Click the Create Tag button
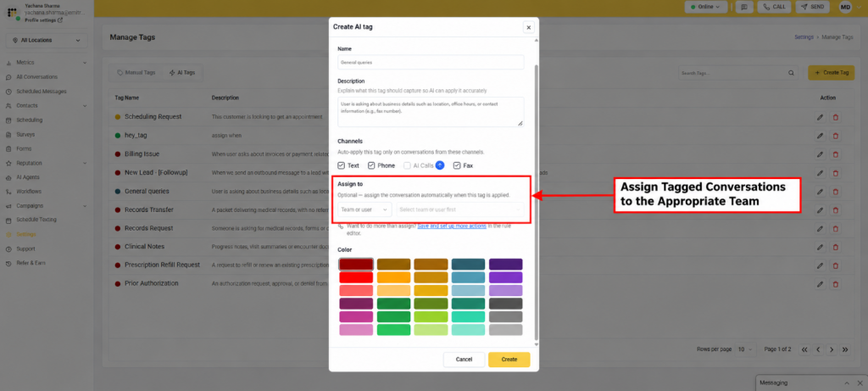This screenshot has width=868, height=391. (831, 73)
